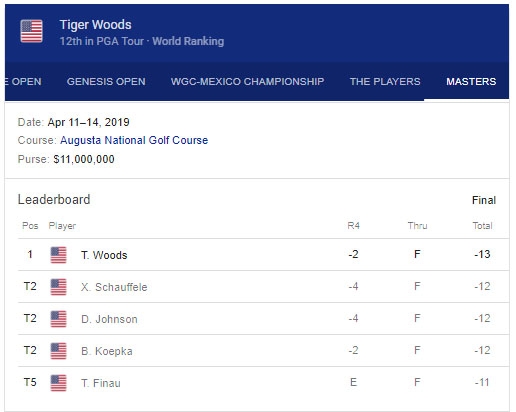Click the Tiger Woods name heading
The image size is (516, 412).
pyautogui.click(x=95, y=25)
